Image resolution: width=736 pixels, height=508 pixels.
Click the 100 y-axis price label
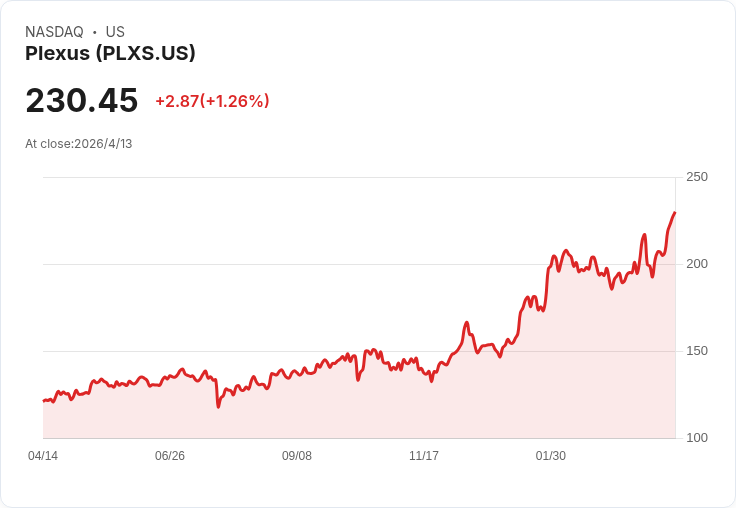[x=697, y=438]
